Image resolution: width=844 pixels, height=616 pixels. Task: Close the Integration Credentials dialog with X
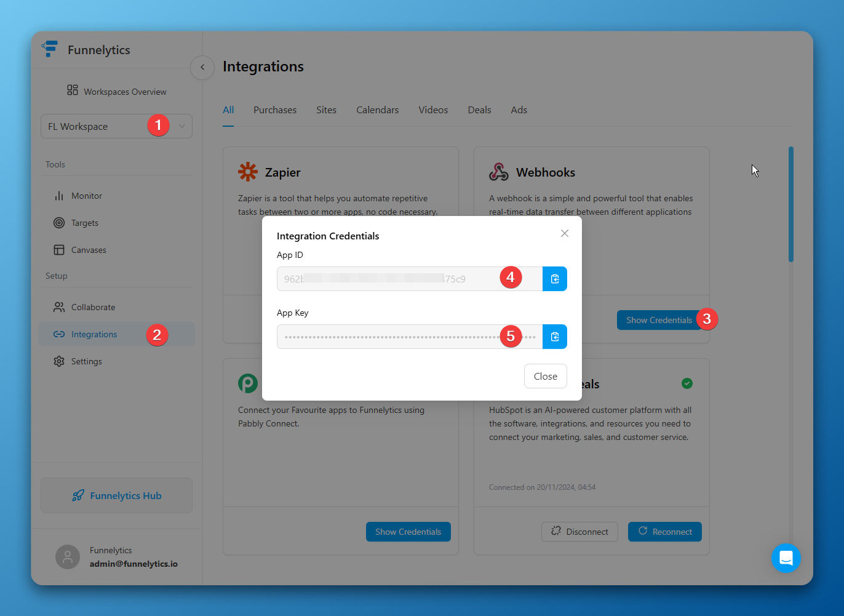[x=565, y=233]
